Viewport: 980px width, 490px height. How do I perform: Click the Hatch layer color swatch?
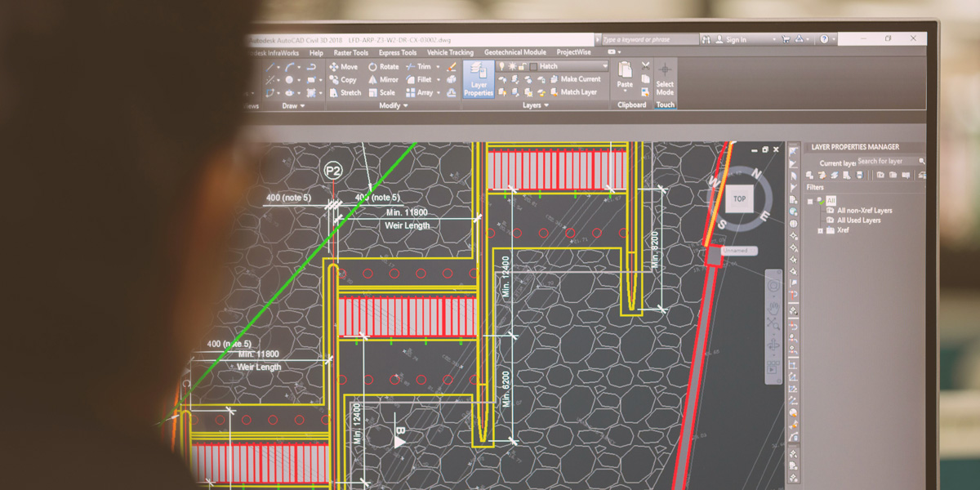pos(533,66)
